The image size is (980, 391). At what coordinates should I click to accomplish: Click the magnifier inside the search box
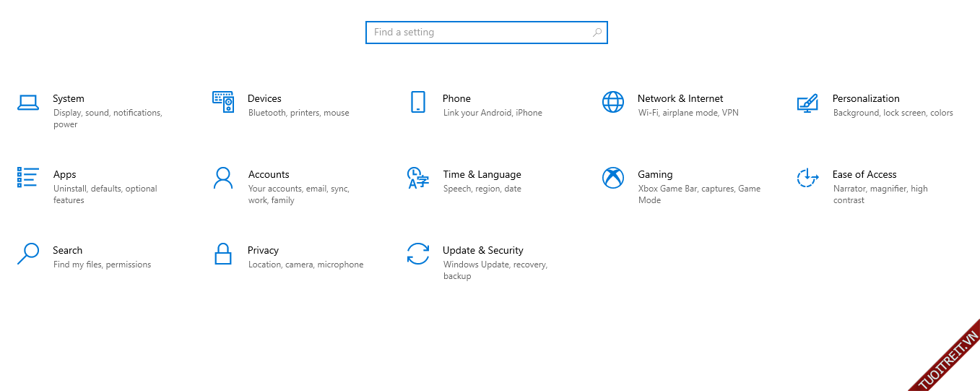[x=597, y=33]
